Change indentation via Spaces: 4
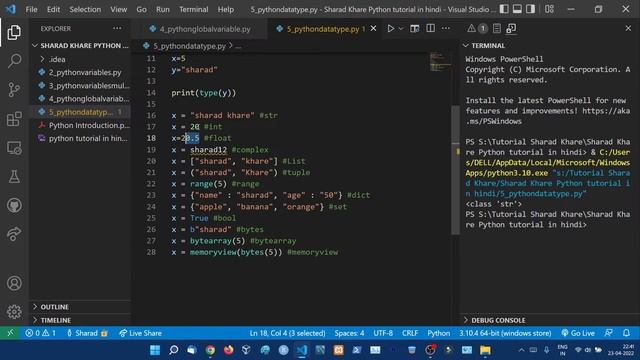This screenshot has height=360, width=640. (x=349, y=333)
